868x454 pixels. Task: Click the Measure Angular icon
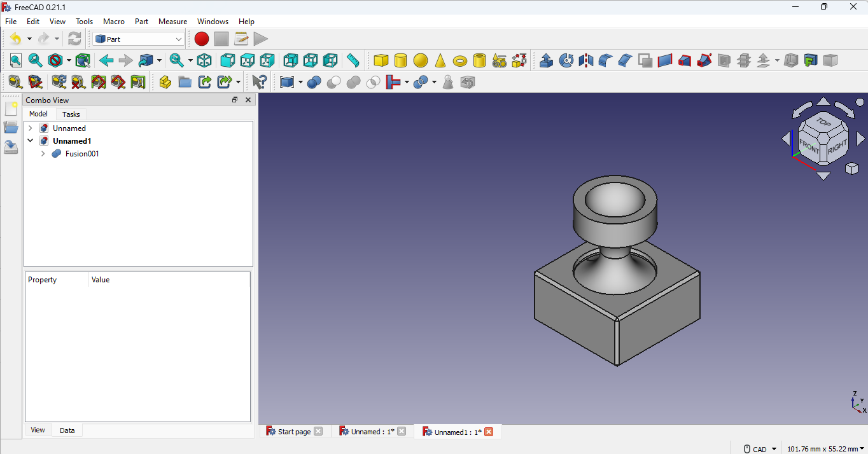[x=35, y=82]
